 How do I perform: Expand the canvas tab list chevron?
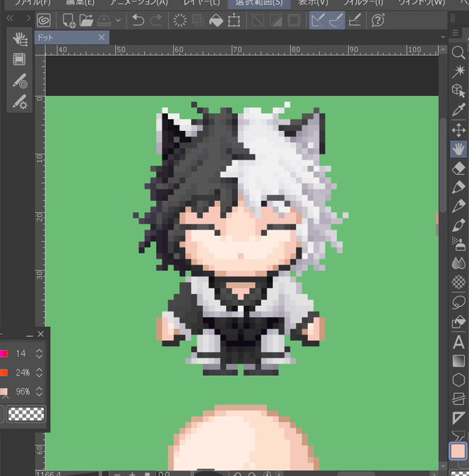pos(443,36)
